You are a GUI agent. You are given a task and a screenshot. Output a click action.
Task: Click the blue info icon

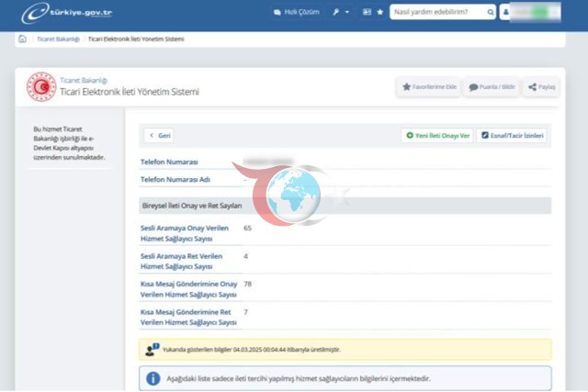tap(153, 378)
